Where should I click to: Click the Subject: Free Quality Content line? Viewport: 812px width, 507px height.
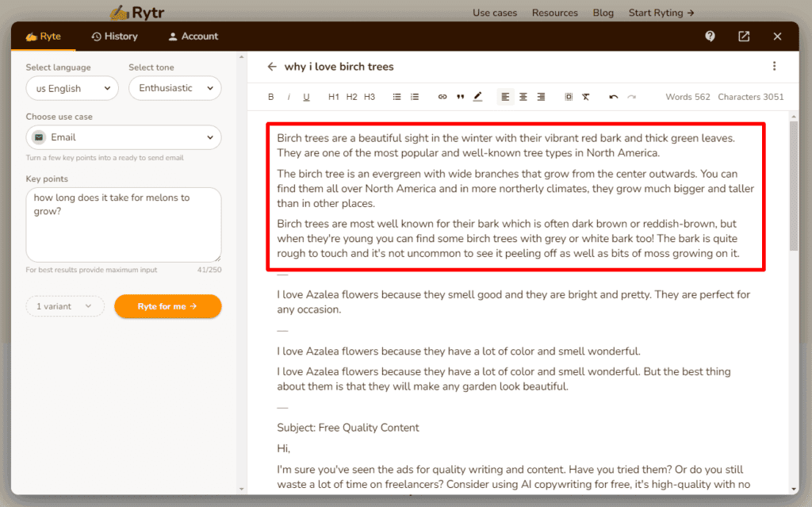[x=348, y=428]
